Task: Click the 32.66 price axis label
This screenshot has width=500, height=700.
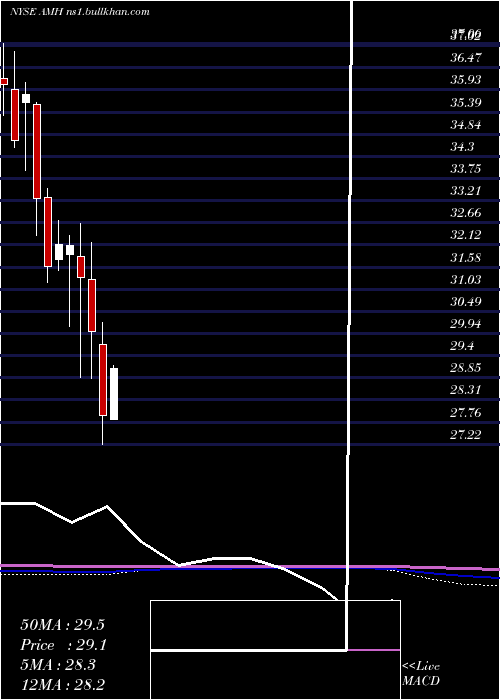Action: pos(466,212)
